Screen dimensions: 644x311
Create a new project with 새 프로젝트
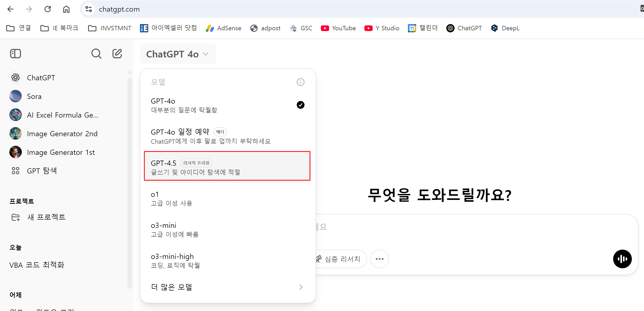[65, 217]
